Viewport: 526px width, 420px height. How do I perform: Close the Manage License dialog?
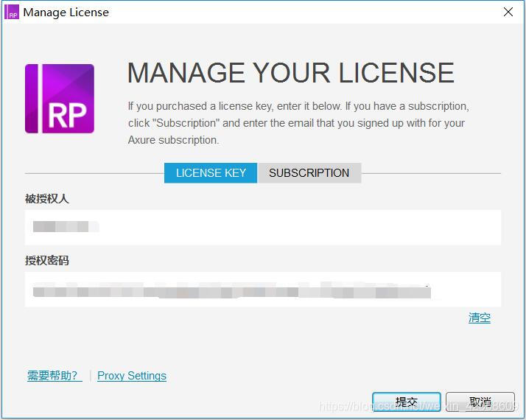pos(508,12)
